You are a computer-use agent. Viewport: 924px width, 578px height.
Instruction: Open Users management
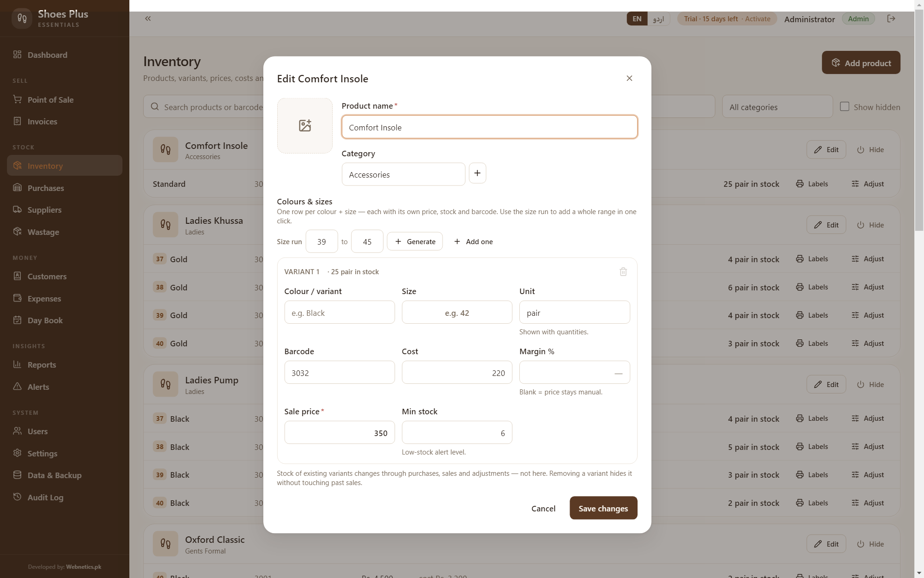point(65,431)
